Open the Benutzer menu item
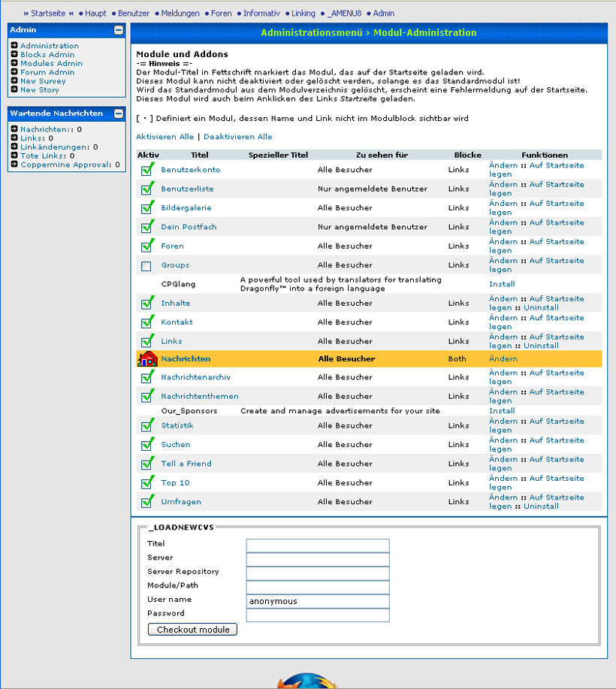616x689 pixels. pyautogui.click(x=134, y=14)
